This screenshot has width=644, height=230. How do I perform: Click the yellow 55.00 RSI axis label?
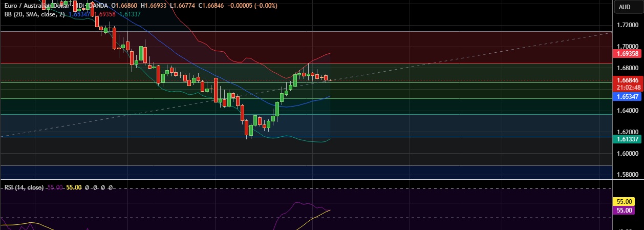coord(624,203)
